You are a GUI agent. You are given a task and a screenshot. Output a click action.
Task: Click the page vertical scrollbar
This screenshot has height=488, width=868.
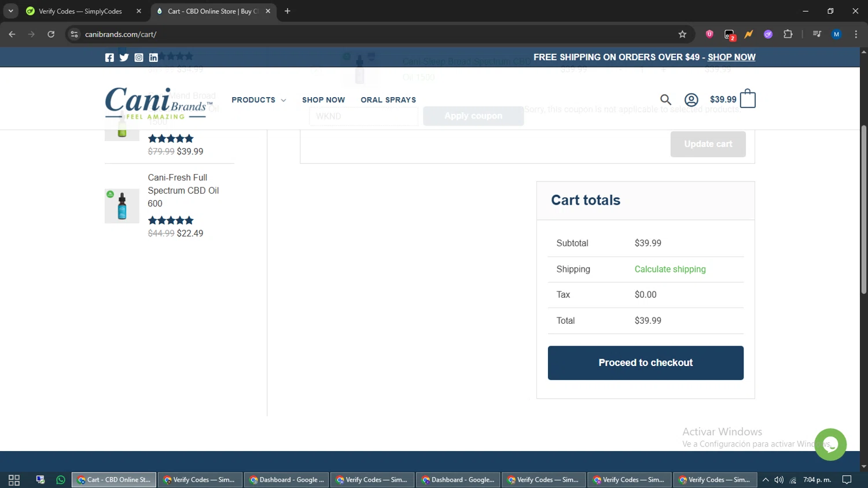pos(864,209)
